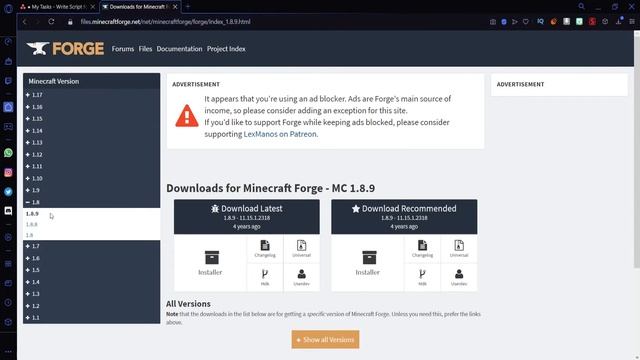Download Userdev under Download Latest

tap(301, 277)
